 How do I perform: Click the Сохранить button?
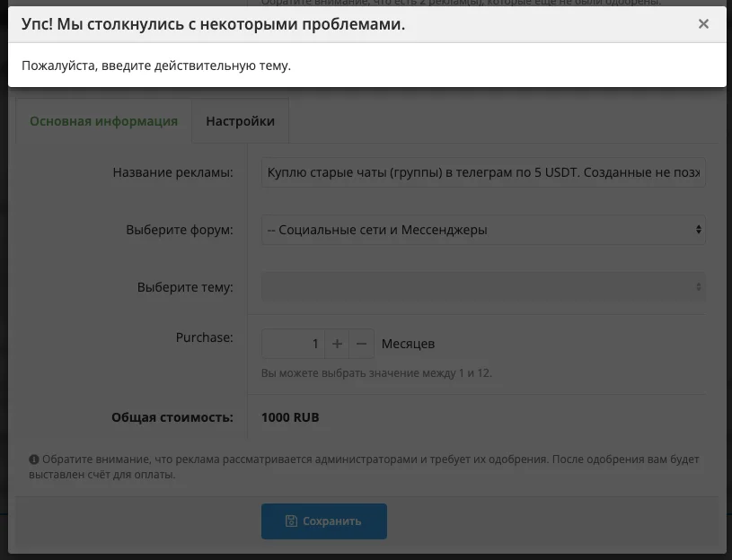(324, 521)
